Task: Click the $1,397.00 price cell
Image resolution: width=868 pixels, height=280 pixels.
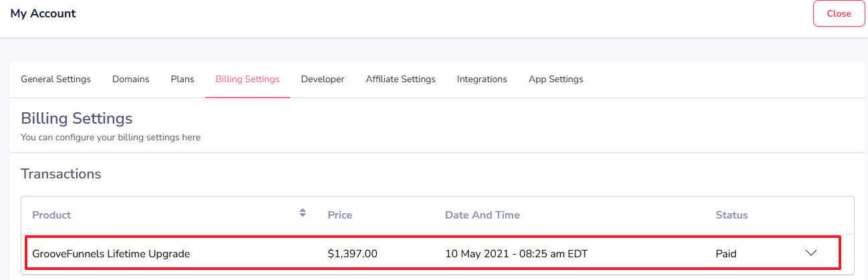Action: pyautogui.click(x=353, y=254)
